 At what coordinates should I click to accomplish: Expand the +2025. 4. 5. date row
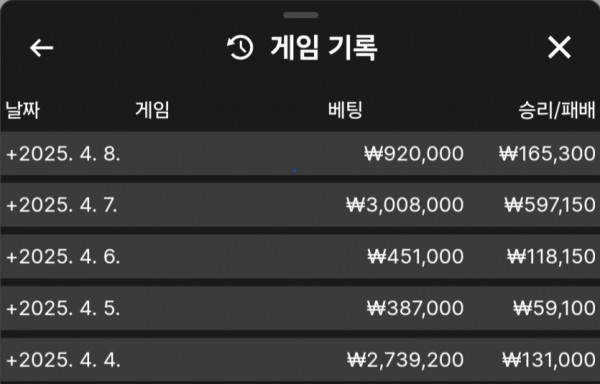300,308
